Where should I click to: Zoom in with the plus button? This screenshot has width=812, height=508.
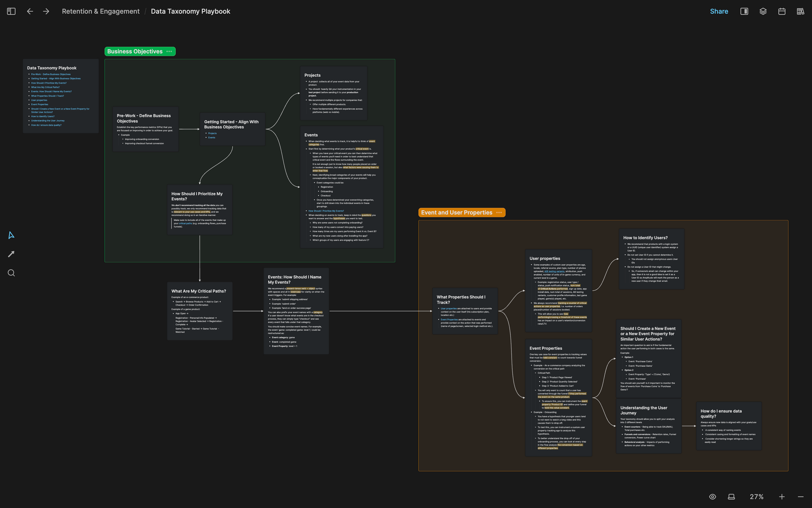782,497
